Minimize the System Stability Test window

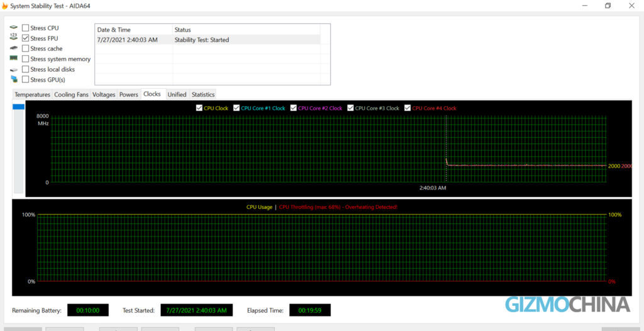coord(584,6)
